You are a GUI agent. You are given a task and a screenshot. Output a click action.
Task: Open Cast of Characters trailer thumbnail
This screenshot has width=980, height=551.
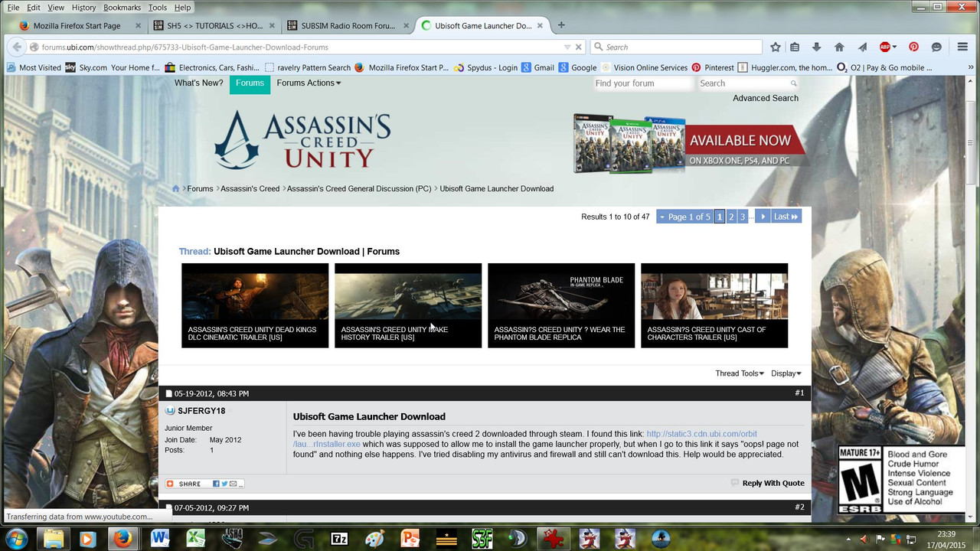point(714,305)
